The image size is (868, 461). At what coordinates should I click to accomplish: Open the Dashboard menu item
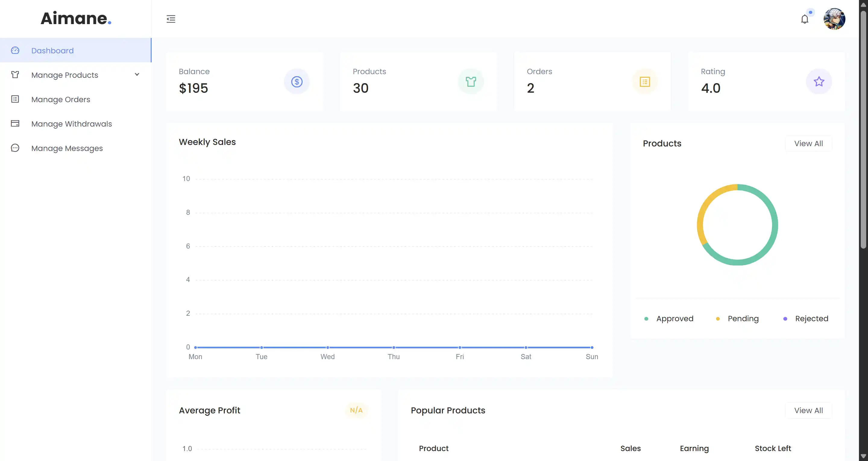pos(52,51)
